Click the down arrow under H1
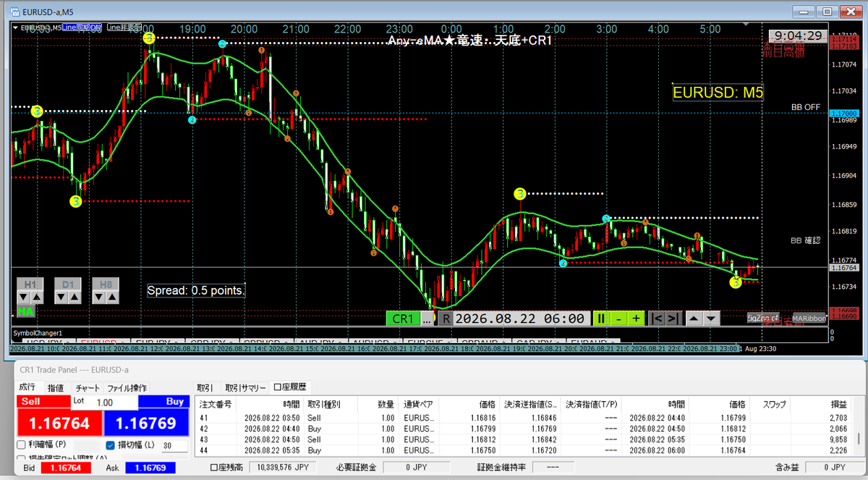This screenshot has width=868, height=480. 24,297
